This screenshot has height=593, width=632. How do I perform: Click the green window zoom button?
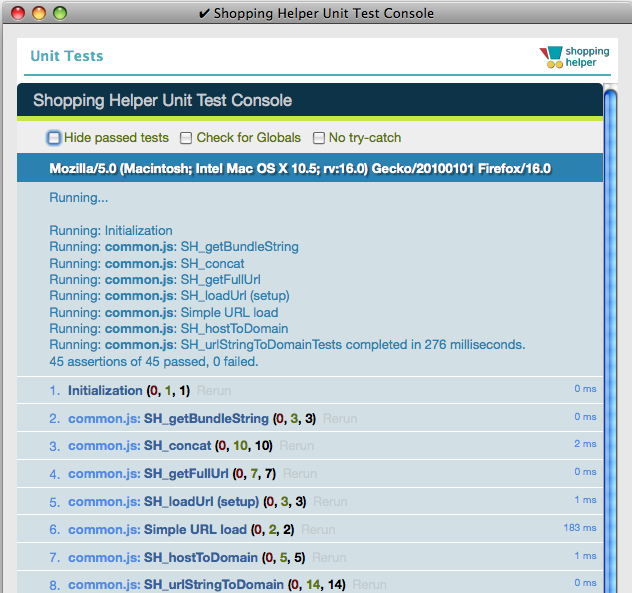coord(60,13)
